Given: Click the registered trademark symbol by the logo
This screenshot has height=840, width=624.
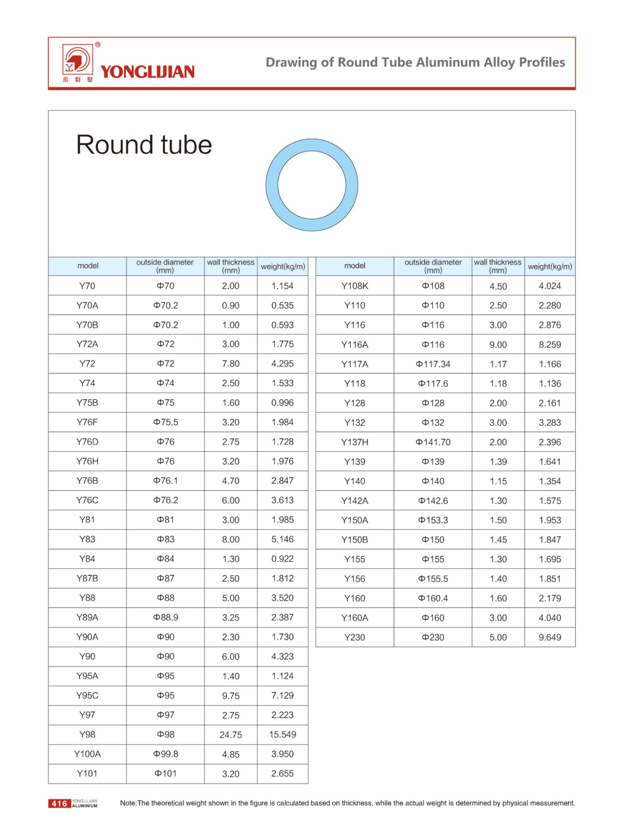Looking at the screenshot, I should point(98,45).
